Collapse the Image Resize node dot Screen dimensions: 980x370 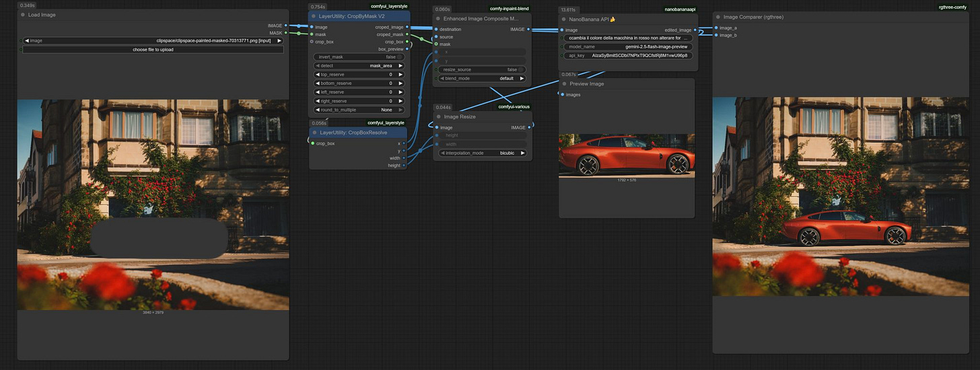point(438,117)
